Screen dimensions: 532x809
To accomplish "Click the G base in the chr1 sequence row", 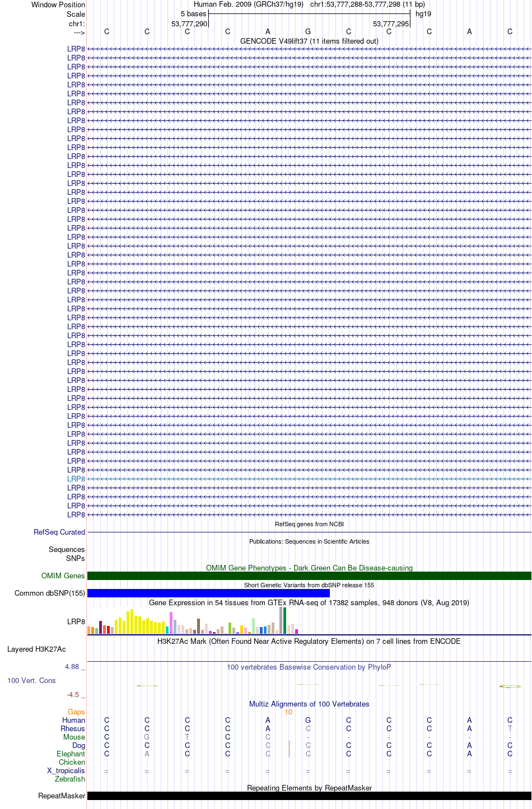I will pos(308,31).
